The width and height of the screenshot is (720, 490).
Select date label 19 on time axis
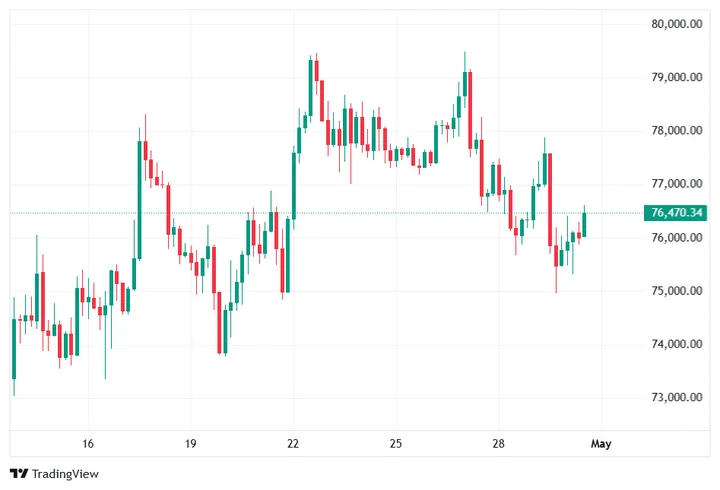pyautogui.click(x=191, y=443)
